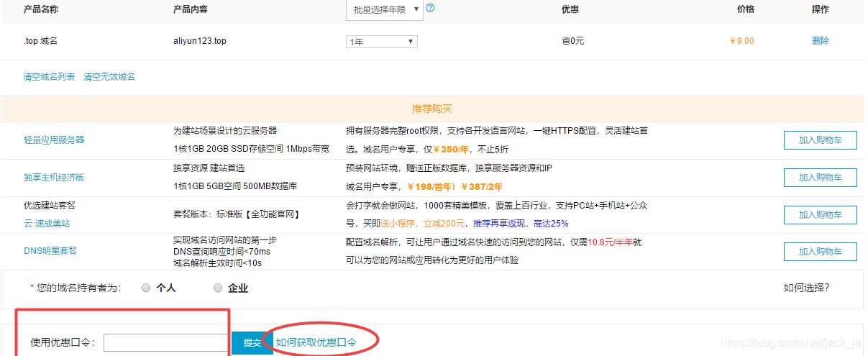
Task: Click the ¥9.00 price value
Action: pyautogui.click(x=742, y=41)
